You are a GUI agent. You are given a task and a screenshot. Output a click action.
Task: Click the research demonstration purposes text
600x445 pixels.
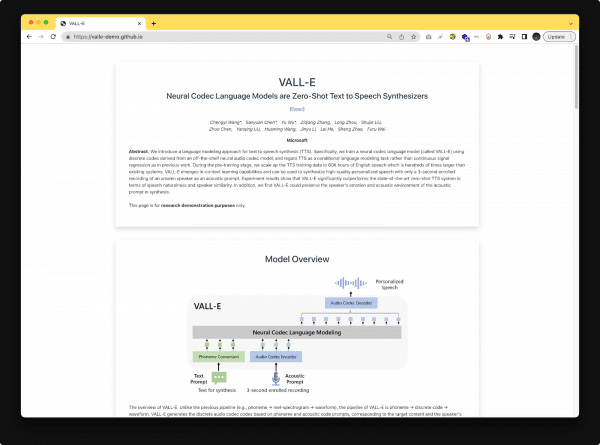[198, 205]
